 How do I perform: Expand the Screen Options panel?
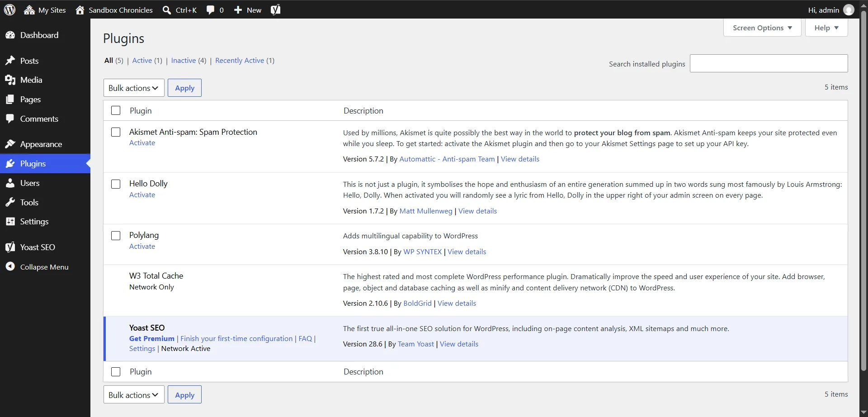click(762, 28)
